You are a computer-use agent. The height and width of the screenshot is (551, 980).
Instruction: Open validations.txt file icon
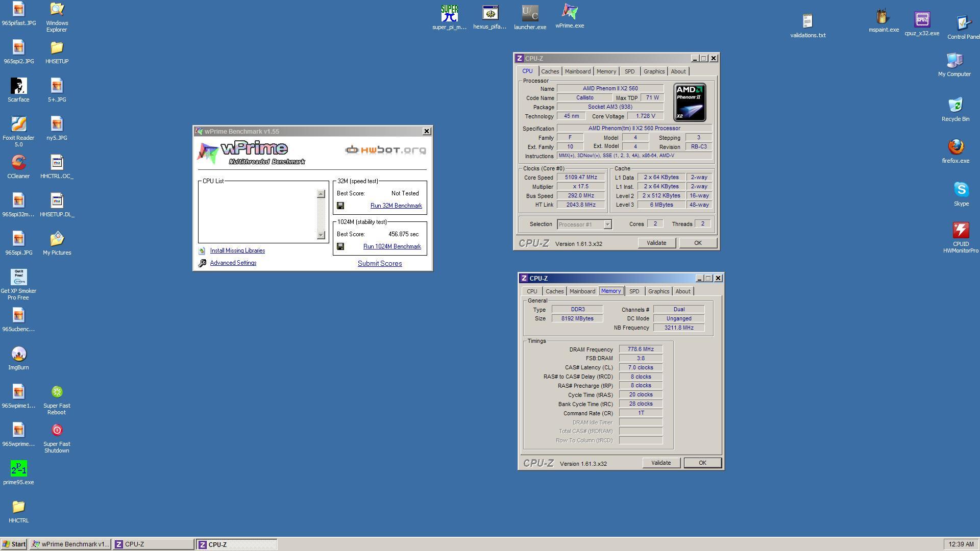[x=807, y=26]
